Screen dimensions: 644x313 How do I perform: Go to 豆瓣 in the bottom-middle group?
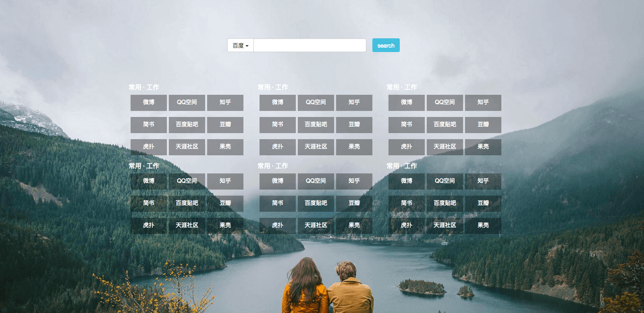[354, 204]
